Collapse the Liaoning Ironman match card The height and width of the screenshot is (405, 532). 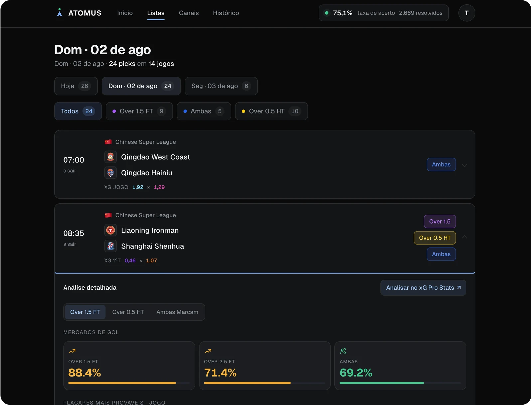(x=465, y=237)
